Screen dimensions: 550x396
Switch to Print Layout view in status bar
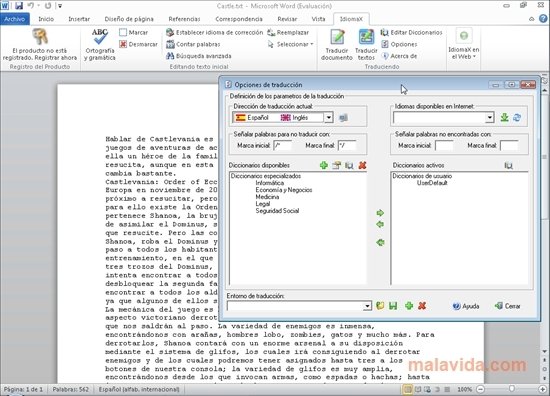point(408,389)
